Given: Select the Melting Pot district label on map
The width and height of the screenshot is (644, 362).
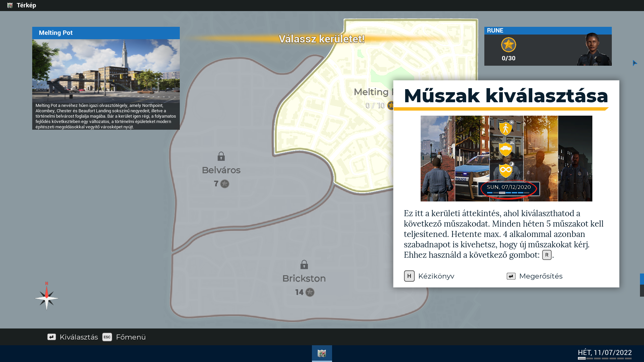Looking at the screenshot, I should (x=371, y=92).
